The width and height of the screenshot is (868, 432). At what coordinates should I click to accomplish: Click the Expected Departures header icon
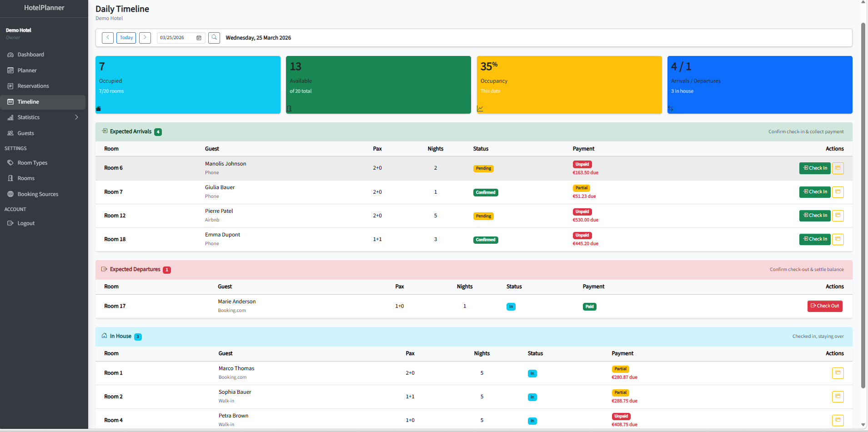[104, 269]
